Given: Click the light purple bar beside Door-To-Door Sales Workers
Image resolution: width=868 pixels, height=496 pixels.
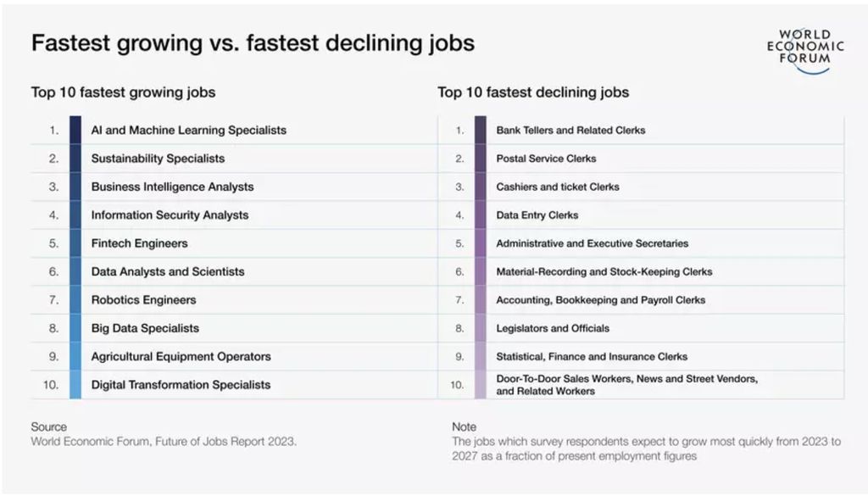Looking at the screenshot, I should coord(481,385).
